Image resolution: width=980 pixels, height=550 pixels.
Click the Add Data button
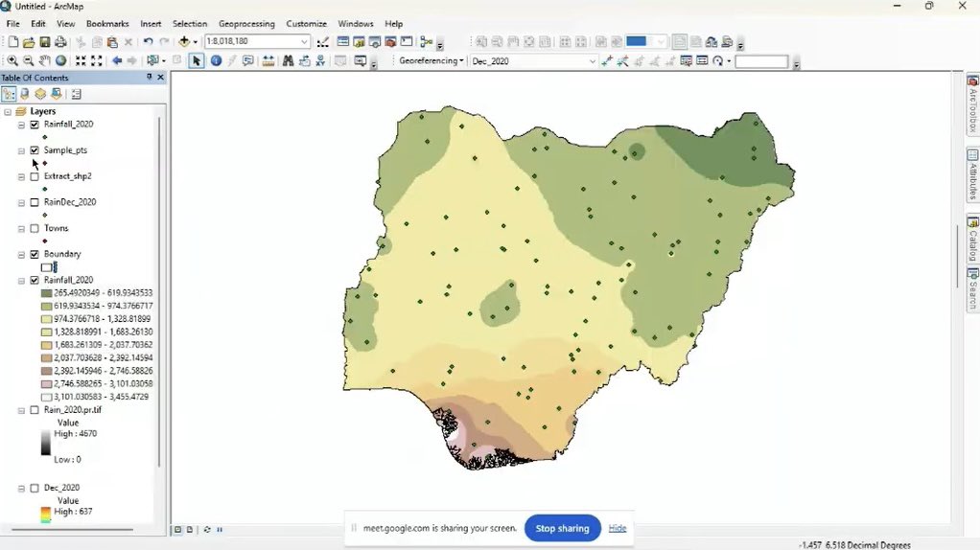click(184, 42)
